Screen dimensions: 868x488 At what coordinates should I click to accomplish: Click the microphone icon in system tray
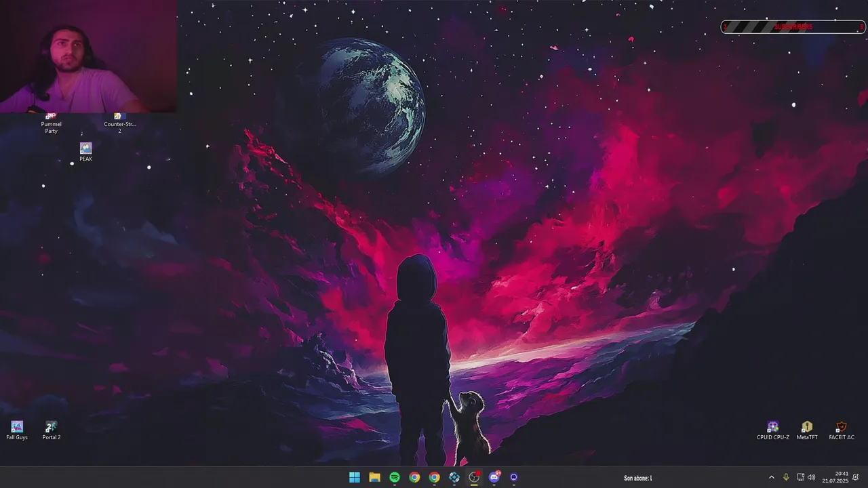786,477
